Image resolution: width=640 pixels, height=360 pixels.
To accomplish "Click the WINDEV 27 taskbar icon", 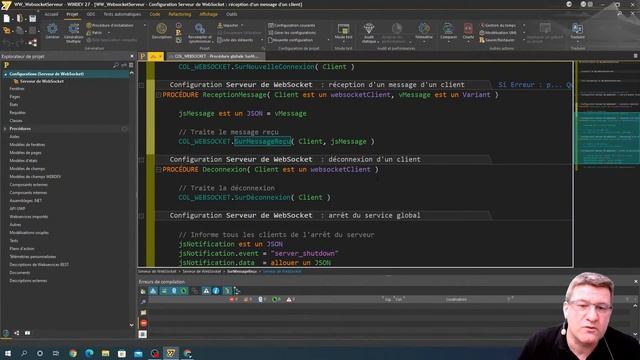I will [x=171, y=353].
